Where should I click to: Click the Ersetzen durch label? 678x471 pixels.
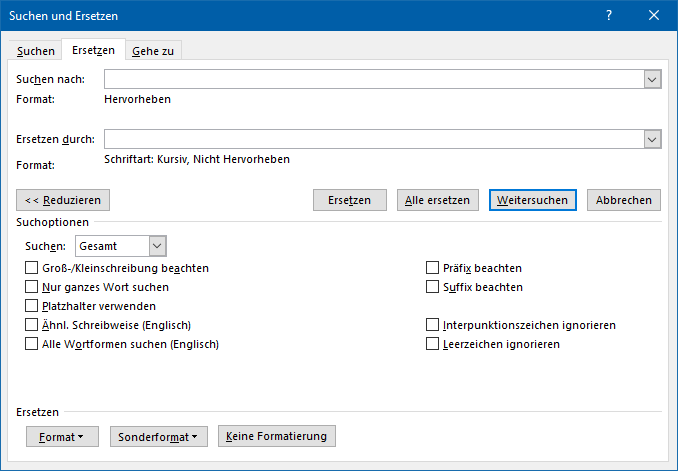[x=55, y=139]
